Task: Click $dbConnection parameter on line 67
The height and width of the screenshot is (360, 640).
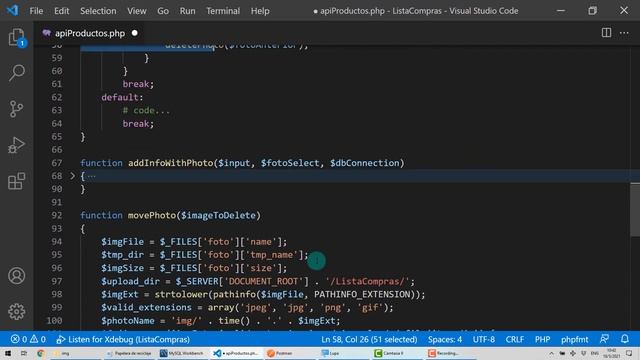Action: click(x=364, y=163)
